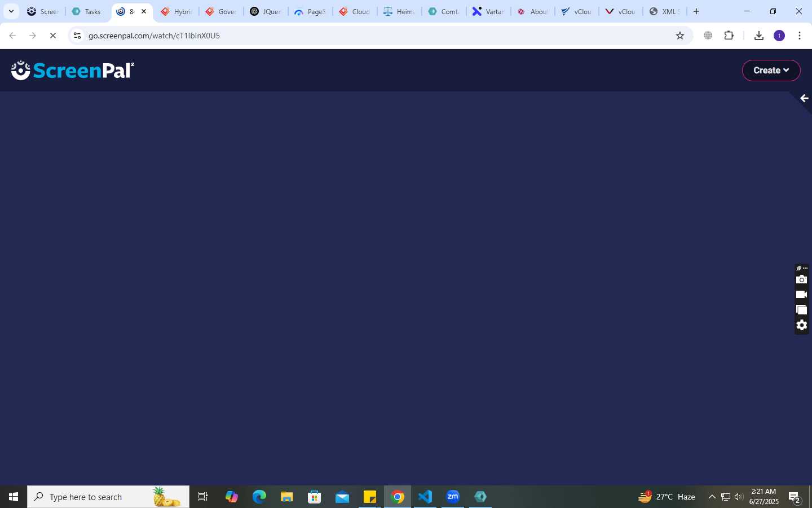Open Task View on the taskbar
The width and height of the screenshot is (812, 508).
click(203, 497)
